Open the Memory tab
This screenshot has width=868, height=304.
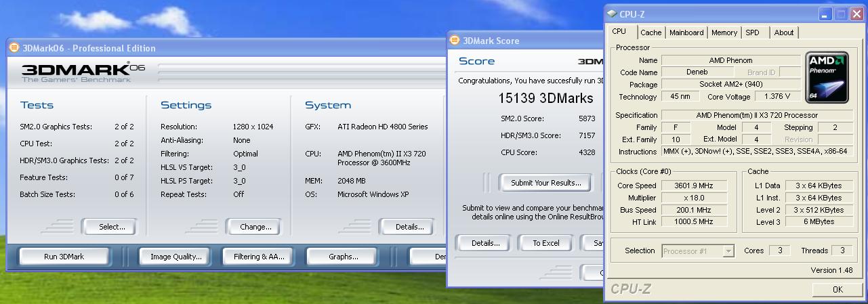[x=724, y=32]
